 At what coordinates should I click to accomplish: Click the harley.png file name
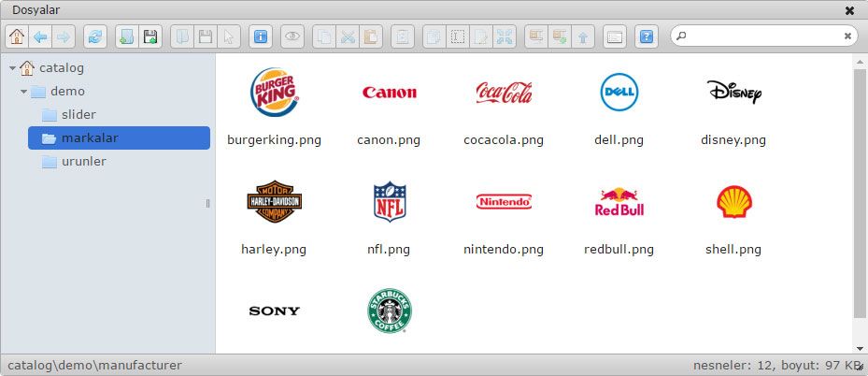coord(274,249)
